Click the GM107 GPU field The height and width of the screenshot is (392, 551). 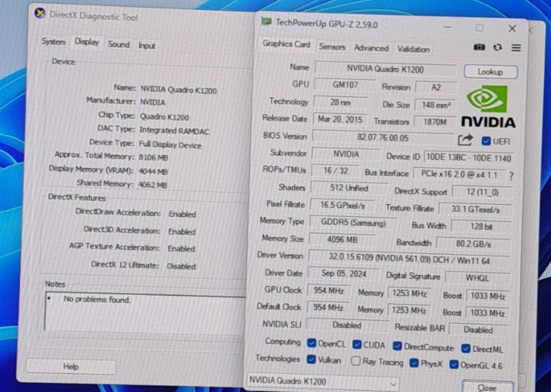click(345, 85)
